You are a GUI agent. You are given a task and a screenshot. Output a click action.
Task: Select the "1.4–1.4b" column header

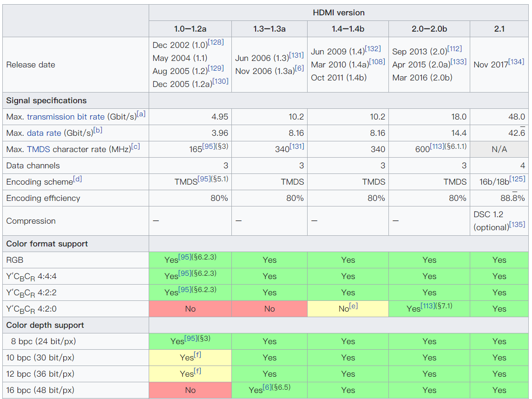click(348, 29)
